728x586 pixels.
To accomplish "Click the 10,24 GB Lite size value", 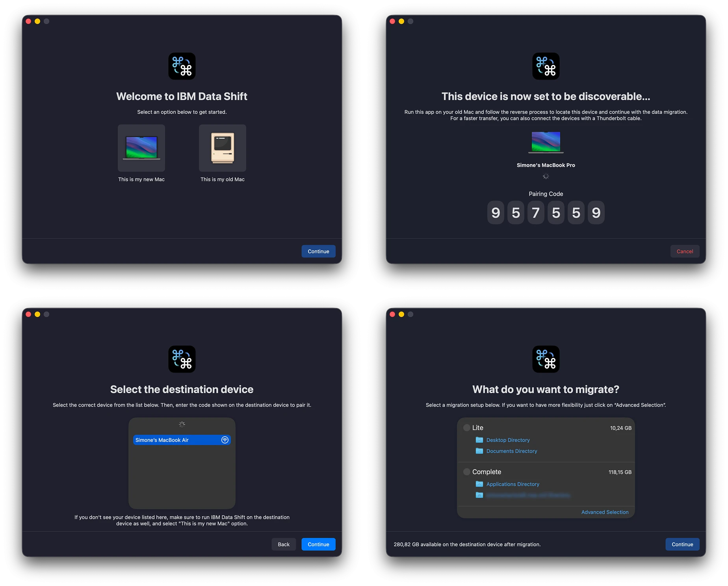I will (621, 428).
